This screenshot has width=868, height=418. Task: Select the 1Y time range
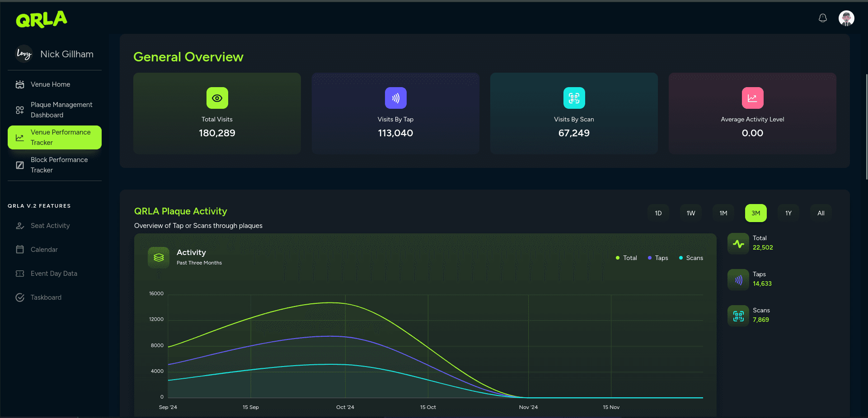point(788,213)
